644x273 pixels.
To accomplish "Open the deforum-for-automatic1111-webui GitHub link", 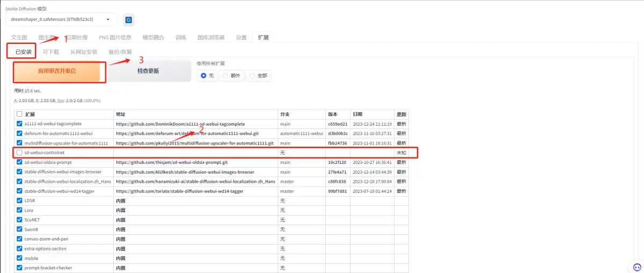I will (187, 133).
